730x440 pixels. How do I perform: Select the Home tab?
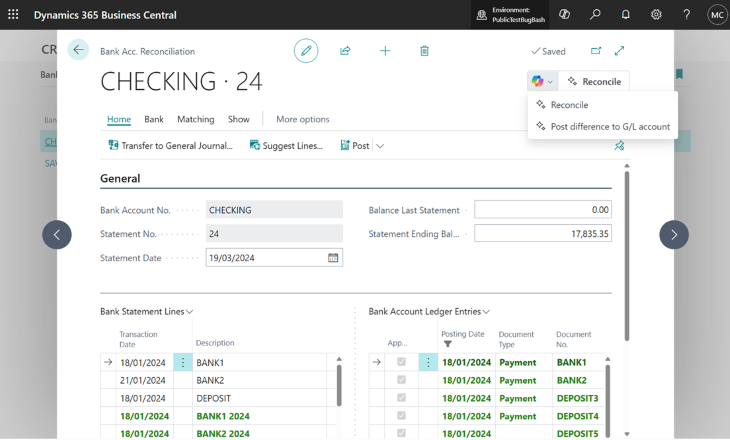coord(119,119)
